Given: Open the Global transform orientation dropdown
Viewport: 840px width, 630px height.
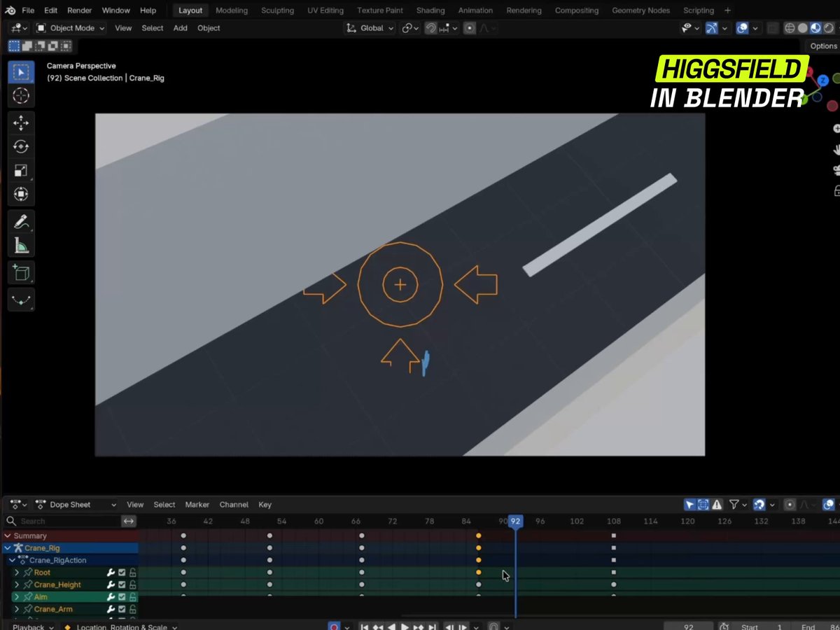Looking at the screenshot, I should pyautogui.click(x=370, y=28).
